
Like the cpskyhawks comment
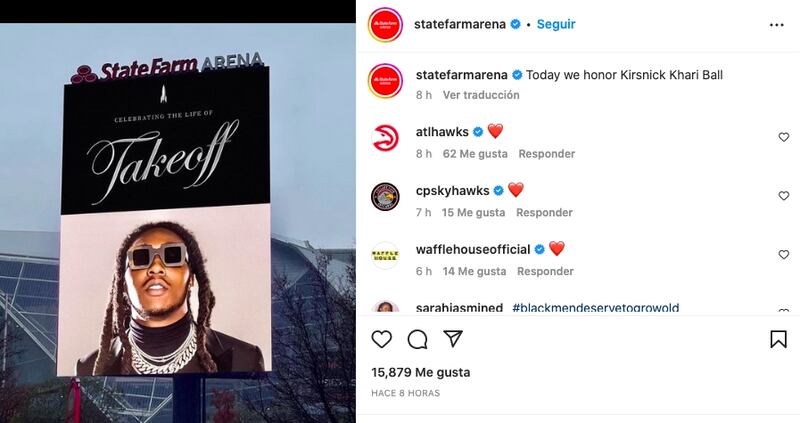[784, 195]
